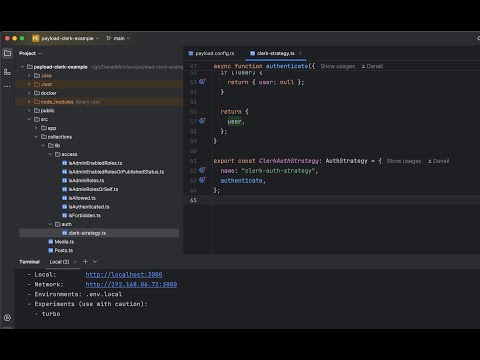This screenshot has height=360, width=480.
Task: Click the AuthStrategy type name
Action: pyautogui.click(x=346, y=161)
